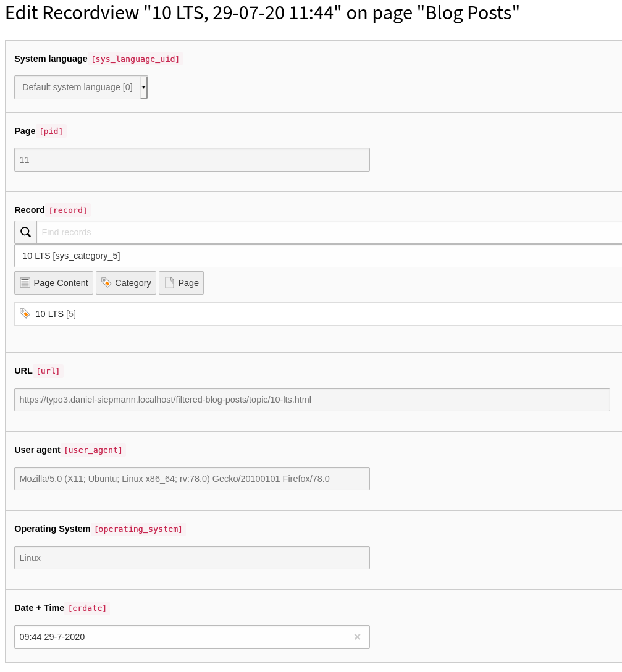The width and height of the screenshot is (622, 672).
Task: Click the tag icon beside 10 LTS [5]
Action: (x=25, y=314)
